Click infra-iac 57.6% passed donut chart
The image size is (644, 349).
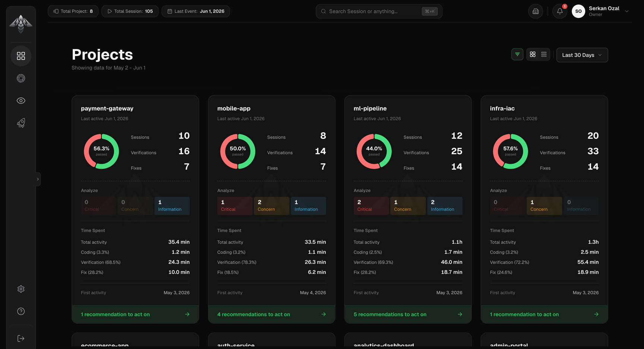[x=511, y=152]
